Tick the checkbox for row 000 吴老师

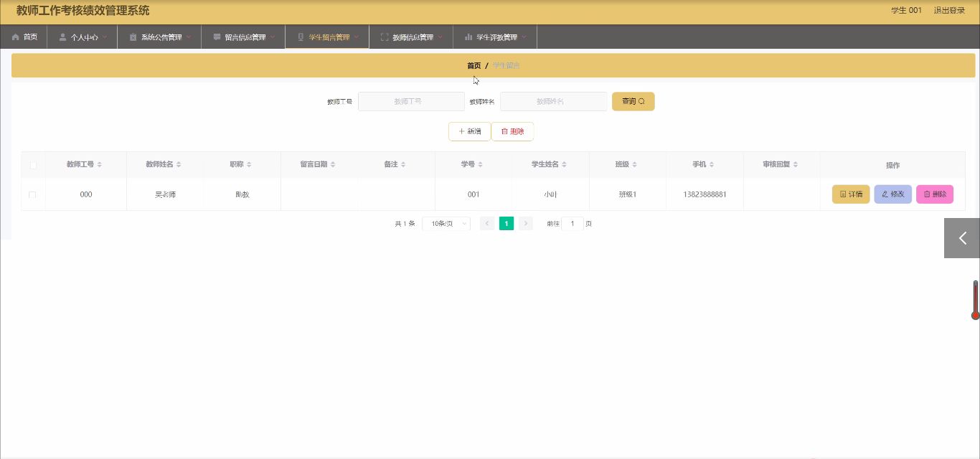[32, 195]
